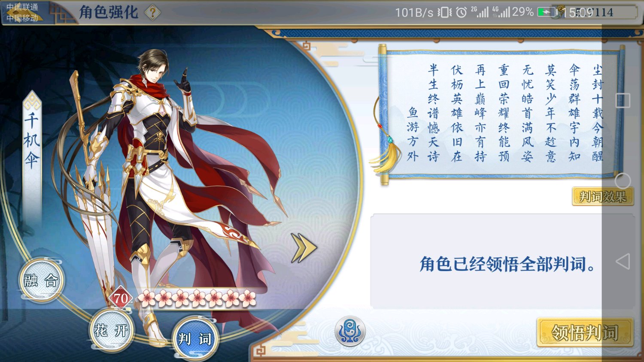Screen dimensions: 644x362
Task: Advance with the golden double-chevron arrow
Action: [x=304, y=248]
